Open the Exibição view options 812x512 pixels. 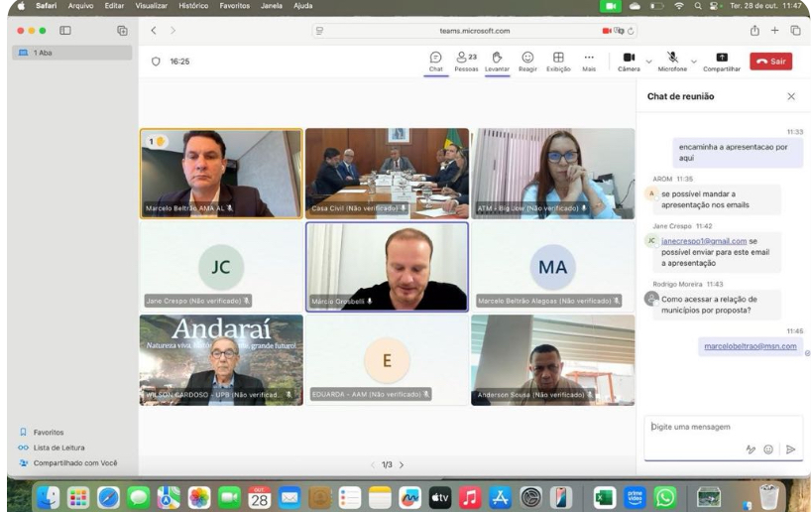(558, 59)
